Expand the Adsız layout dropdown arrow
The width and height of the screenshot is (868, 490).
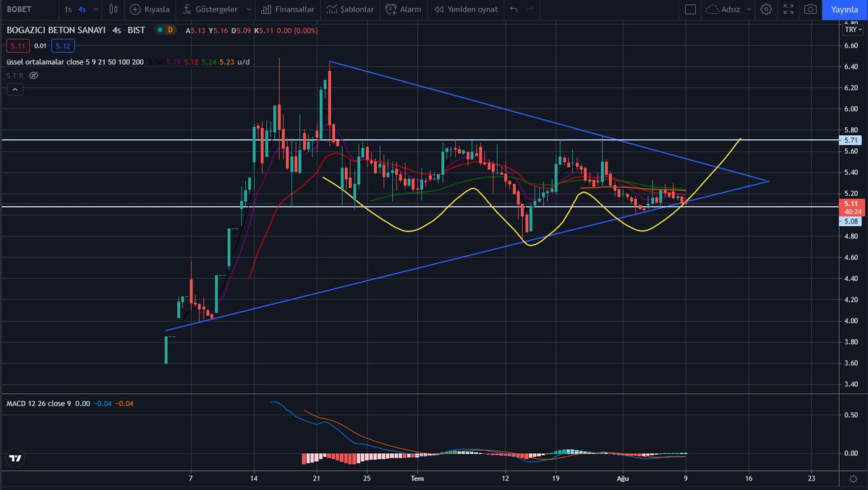(x=748, y=9)
